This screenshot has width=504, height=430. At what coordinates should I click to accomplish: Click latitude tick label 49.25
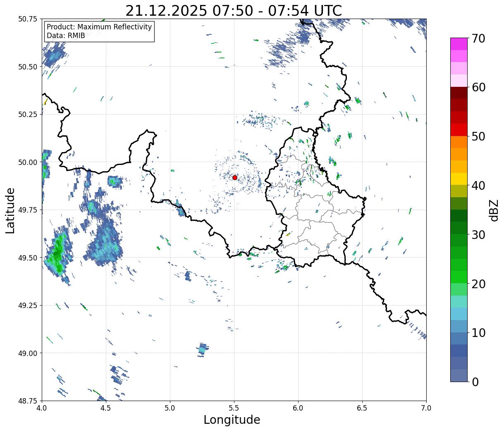tap(28, 306)
